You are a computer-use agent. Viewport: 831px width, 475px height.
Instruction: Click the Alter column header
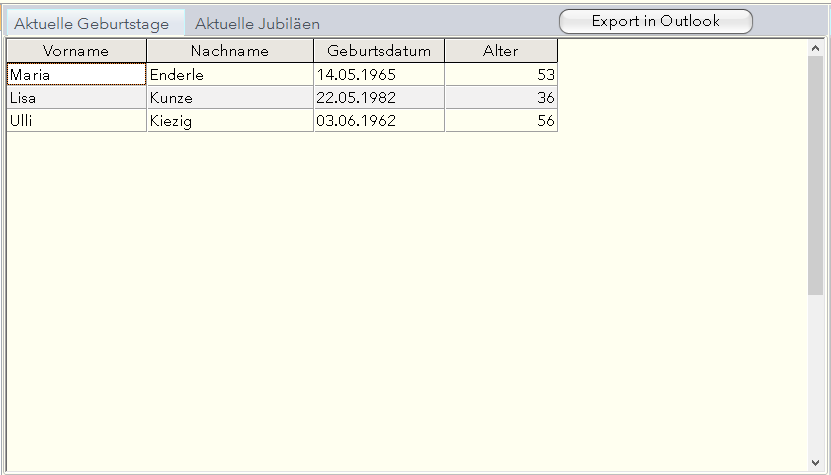click(x=501, y=51)
